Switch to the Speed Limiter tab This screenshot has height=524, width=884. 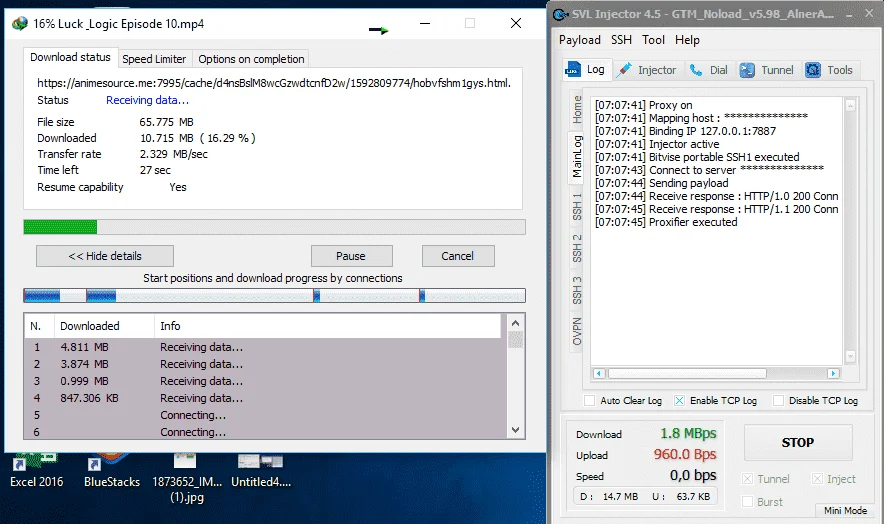point(154,59)
